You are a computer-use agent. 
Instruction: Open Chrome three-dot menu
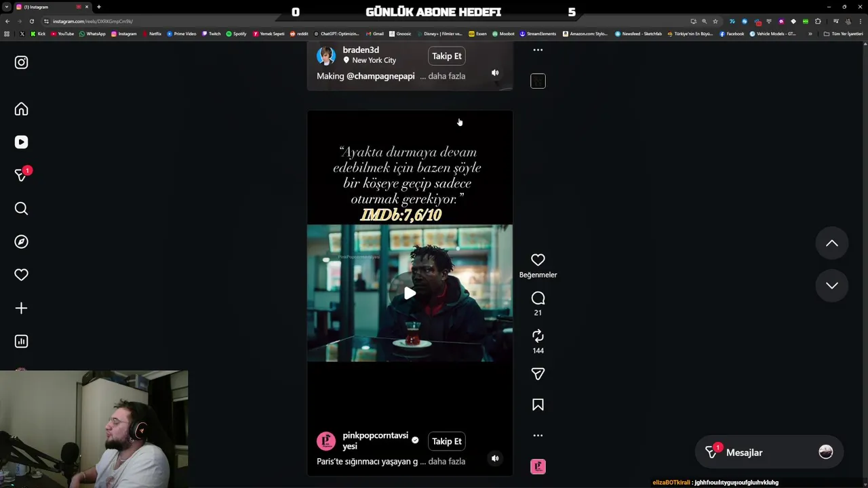click(x=860, y=21)
